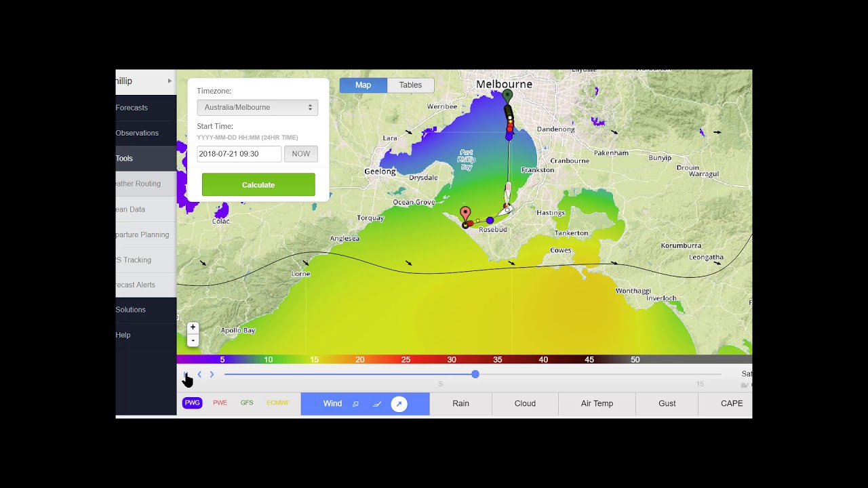Open GPS Tracking in the sidebar
The image size is (868, 488).
coord(146,260)
